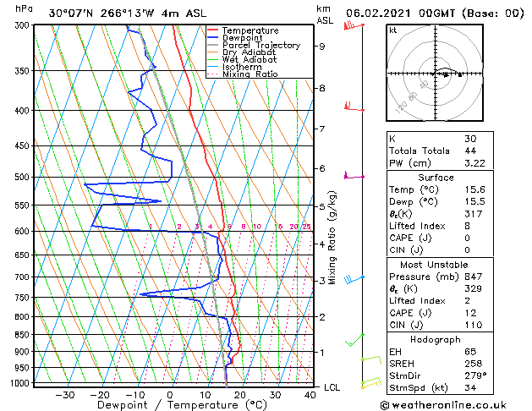
Task: Click the 'Most Unstable' section header
Action: [434, 265]
